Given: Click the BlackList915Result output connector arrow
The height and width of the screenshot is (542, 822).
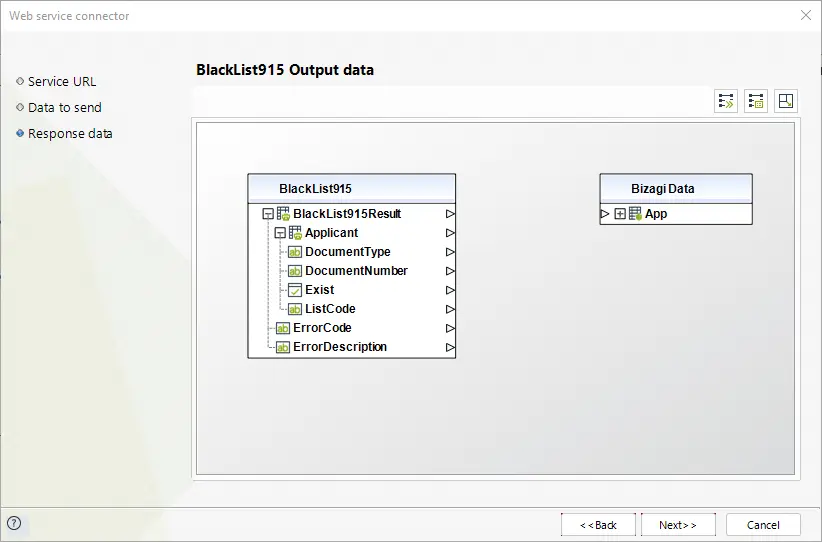Looking at the screenshot, I should (450, 214).
